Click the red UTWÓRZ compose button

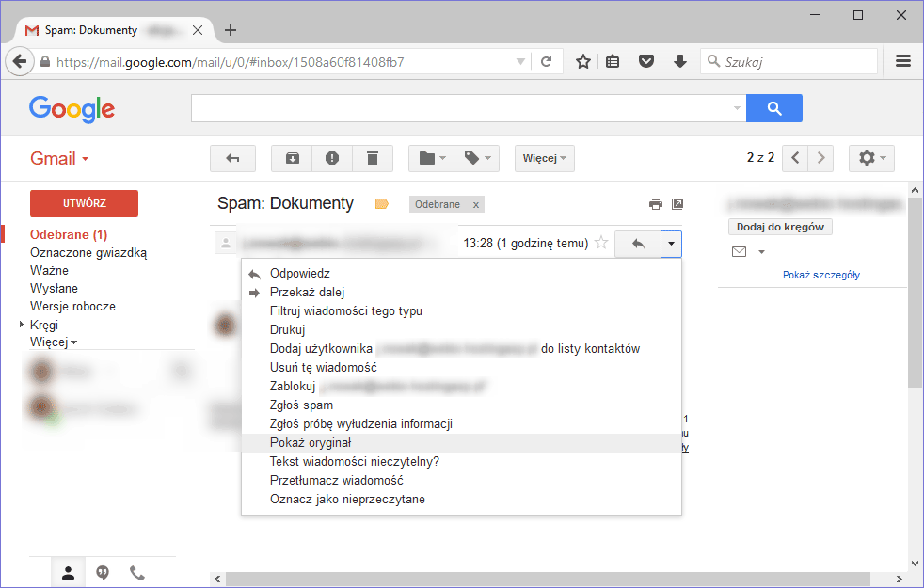point(84,203)
